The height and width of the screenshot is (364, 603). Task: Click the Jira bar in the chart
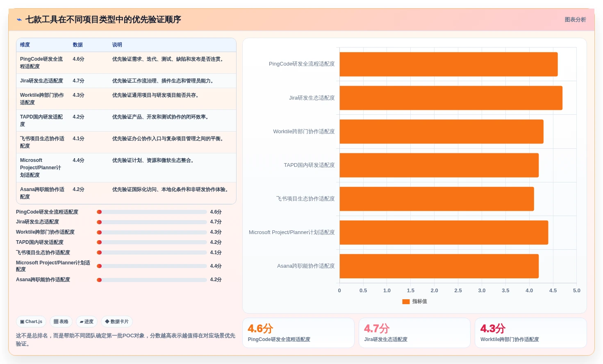coord(451,98)
